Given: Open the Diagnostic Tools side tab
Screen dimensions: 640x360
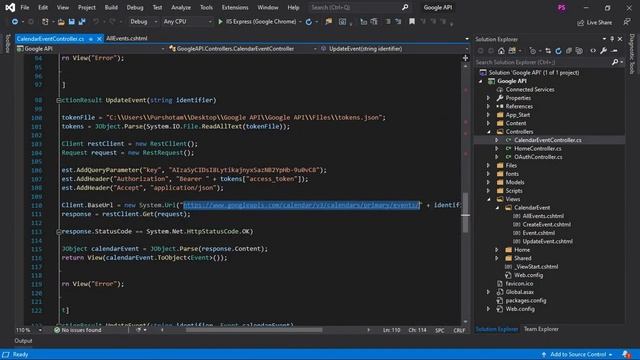Looking at the screenshot, I should pyautogui.click(x=632, y=54).
